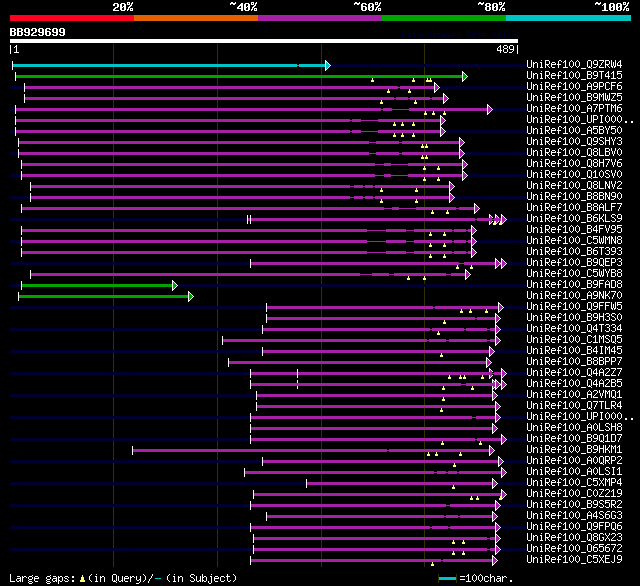Viewport: 640px width, 586px height.
Task: Select the UniRef100_B8BPP7 label
Action: 574,362
